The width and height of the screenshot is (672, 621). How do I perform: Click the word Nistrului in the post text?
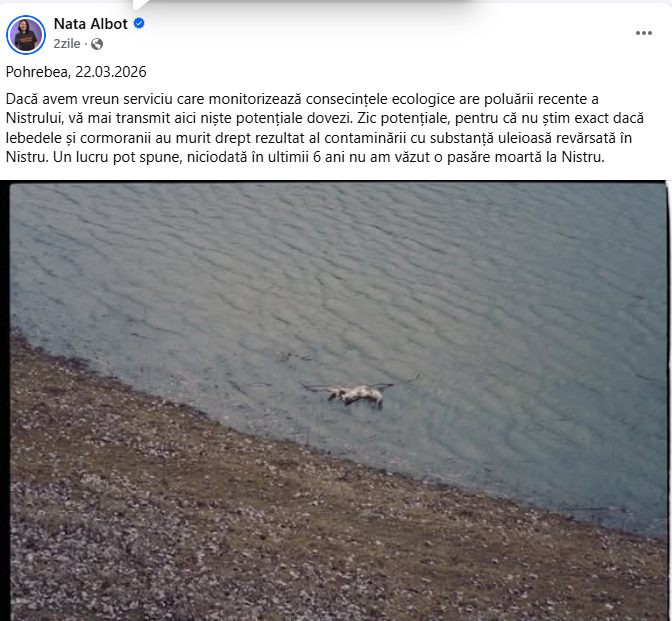pyautogui.click(x=34, y=118)
